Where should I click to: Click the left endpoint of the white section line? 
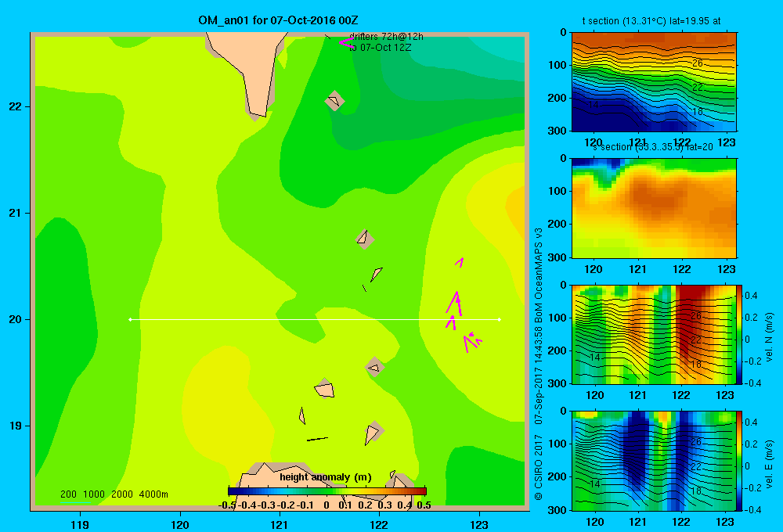click(130, 319)
